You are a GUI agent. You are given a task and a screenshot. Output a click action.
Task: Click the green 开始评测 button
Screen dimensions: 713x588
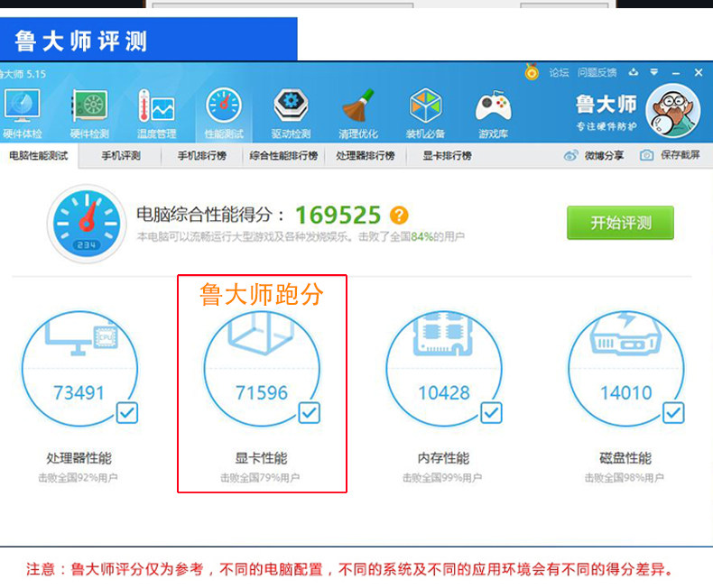click(620, 223)
